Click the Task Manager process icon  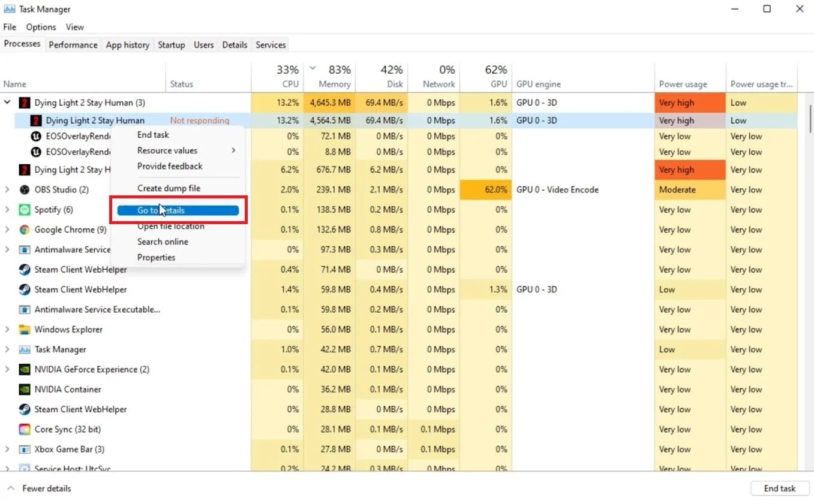point(25,349)
